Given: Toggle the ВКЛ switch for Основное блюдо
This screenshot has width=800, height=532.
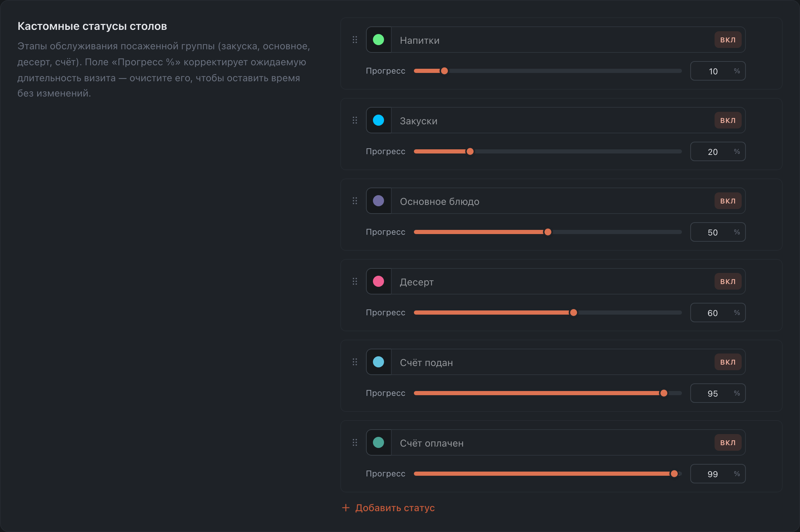Looking at the screenshot, I should point(728,201).
